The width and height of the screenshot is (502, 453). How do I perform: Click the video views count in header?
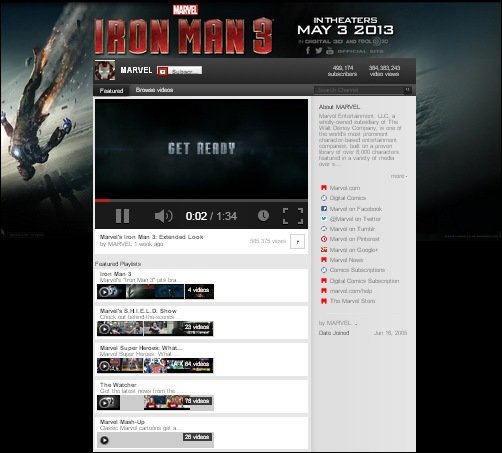click(384, 71)
